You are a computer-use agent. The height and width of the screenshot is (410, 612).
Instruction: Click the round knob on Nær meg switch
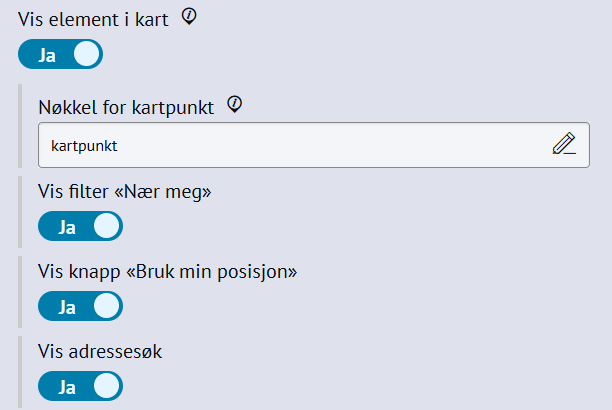point(106,227)
